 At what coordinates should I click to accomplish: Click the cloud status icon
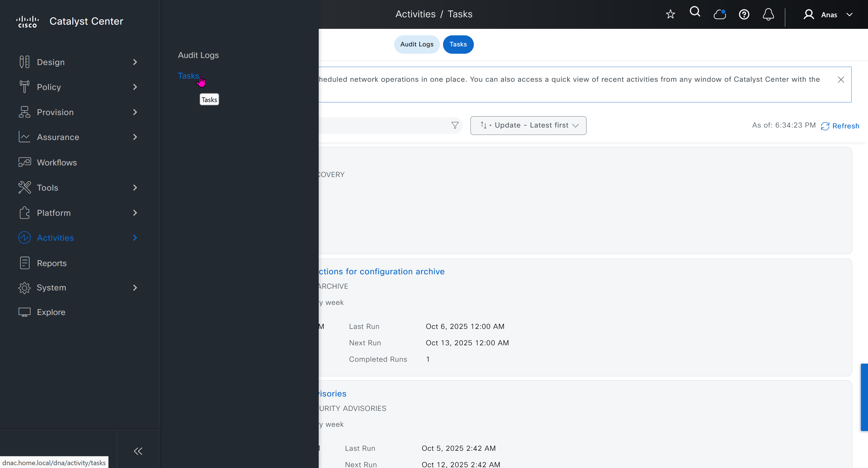[x=719, y=14]
